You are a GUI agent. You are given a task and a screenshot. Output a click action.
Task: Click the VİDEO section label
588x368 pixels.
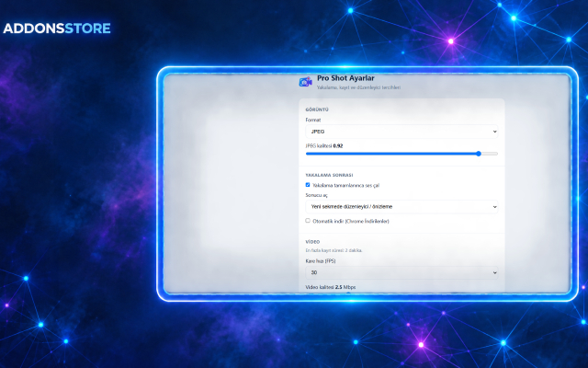(312, 242)
